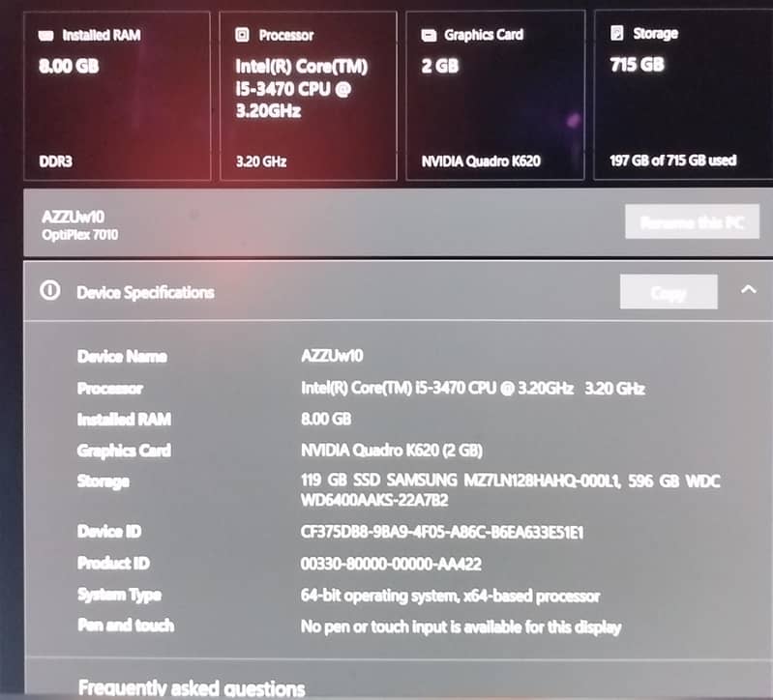
Task: Click the Product ID value 00330-80000-00000-AA422
Action: [x=391, y=564]
